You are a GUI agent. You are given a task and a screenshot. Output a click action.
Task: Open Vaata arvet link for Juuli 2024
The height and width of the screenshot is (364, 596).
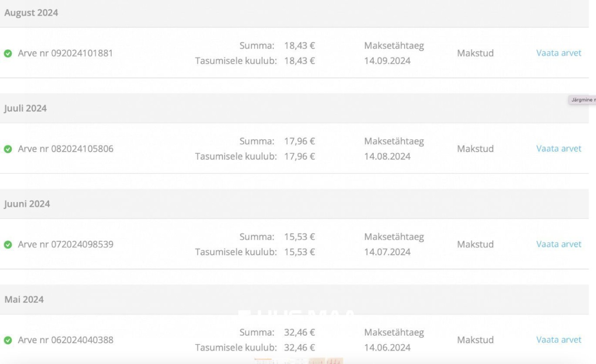[x=559, y=148]
